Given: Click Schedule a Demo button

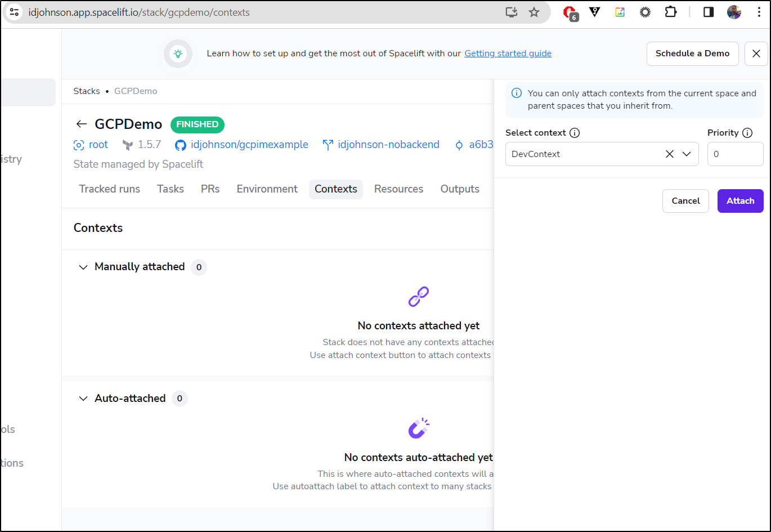Looking at the screenshot, I should click(x=692, y=53).
